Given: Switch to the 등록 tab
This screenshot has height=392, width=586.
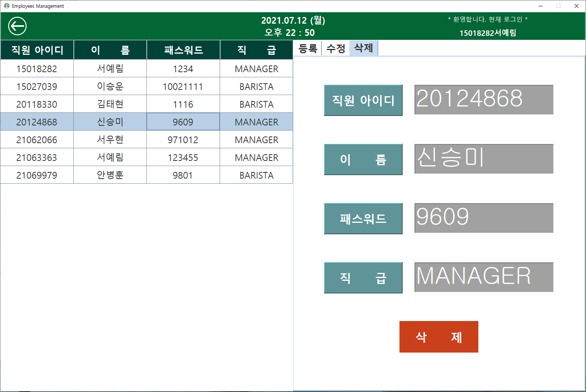Looking at the screenshot, I should tap(308, 49).
